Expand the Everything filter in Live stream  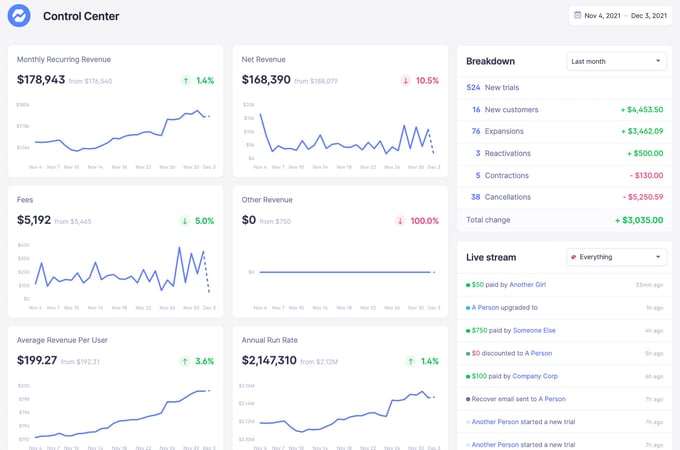pos(616,257)
